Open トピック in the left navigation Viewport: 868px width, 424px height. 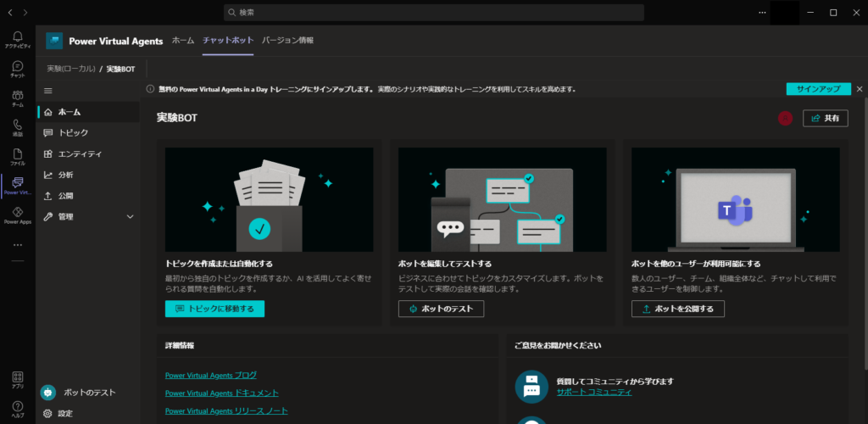coord(88,133)
